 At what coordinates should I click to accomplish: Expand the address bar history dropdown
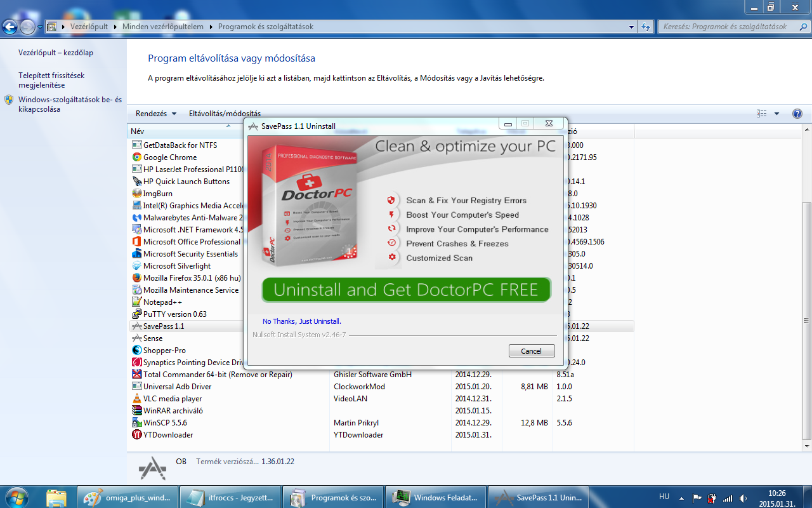coord(631,27)
